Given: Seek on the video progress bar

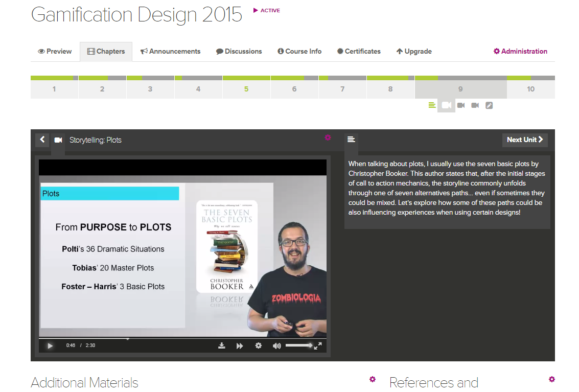Looking at the screenshot, I should click(182, 338).
